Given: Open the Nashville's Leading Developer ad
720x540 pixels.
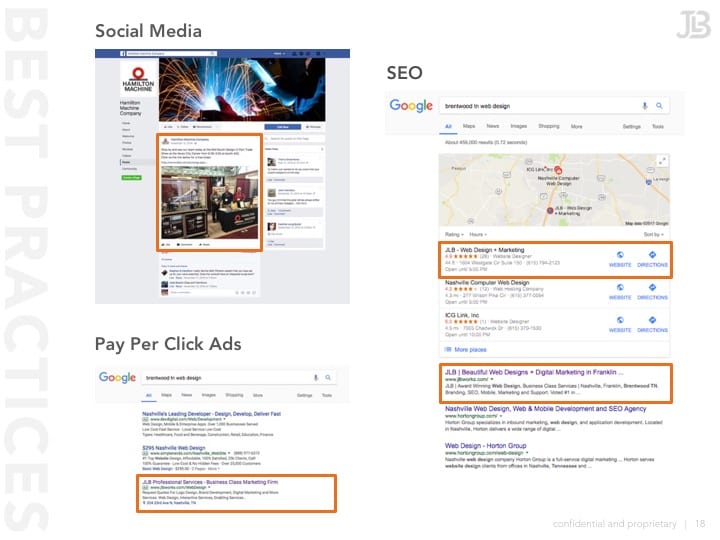Looking at the screenshot, I should pyautogui.click(x=211, y=414).
